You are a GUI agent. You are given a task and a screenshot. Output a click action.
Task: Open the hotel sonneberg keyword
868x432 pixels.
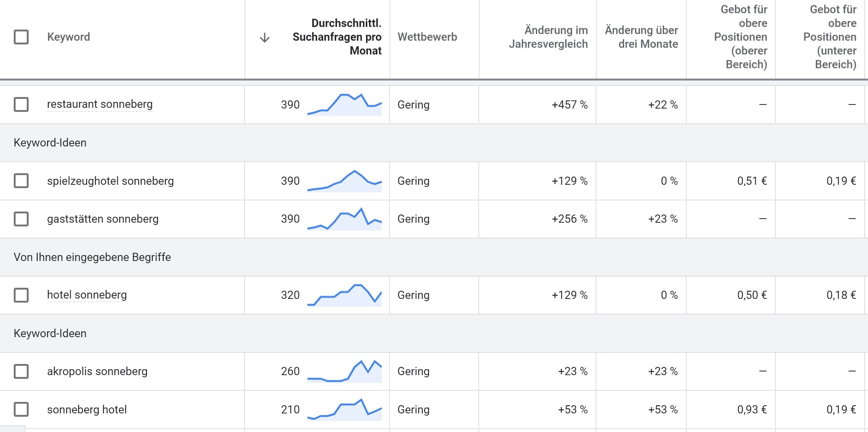tap(87, 294)
